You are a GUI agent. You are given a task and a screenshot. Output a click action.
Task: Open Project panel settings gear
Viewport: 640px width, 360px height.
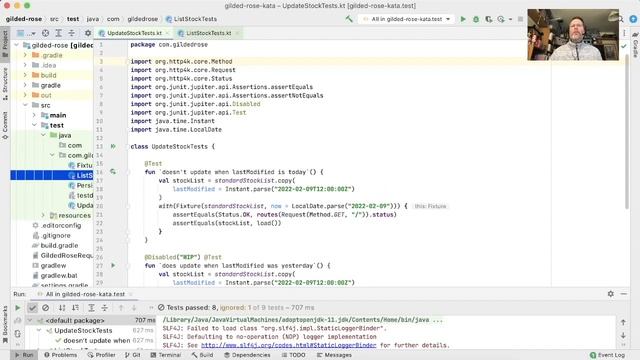click(x=88, y=33)
